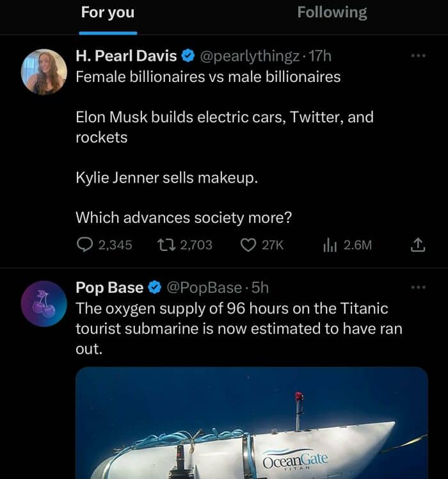This screenshot has height=479, width=448.
Task: Open Pop Base cherry avatar
Action: point(44,304)
